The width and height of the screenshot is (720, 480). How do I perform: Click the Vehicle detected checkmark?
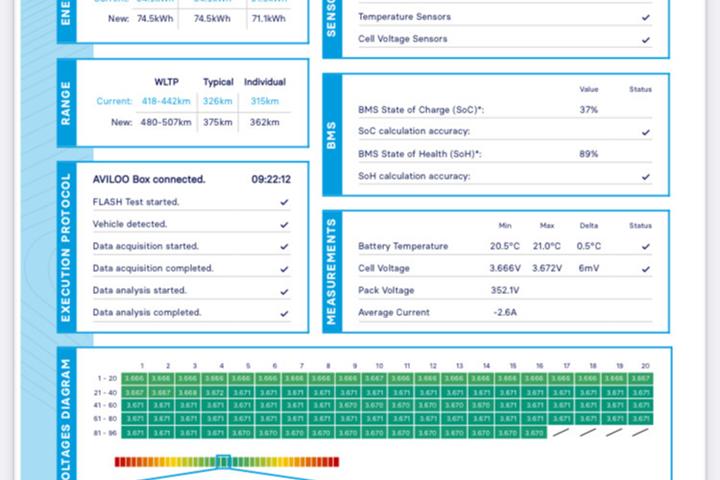click(x=284, y=225)
